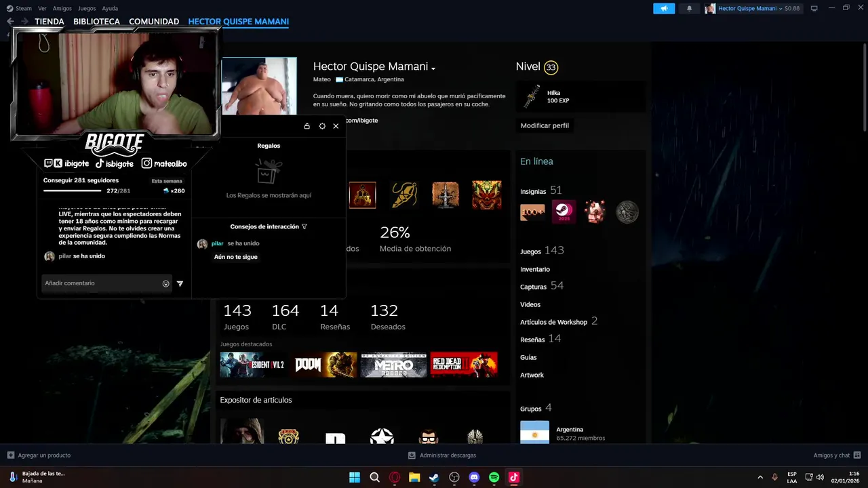Viewport: 868px width, 488px height.
Task: Toggle the overlay lock icon
Action: pos(307,126)
